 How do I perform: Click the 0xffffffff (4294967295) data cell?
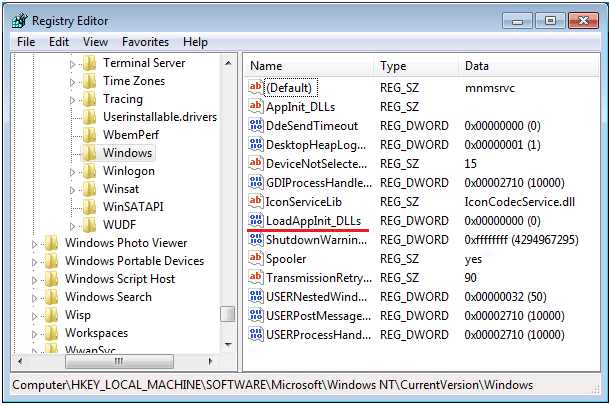[521, 239]
